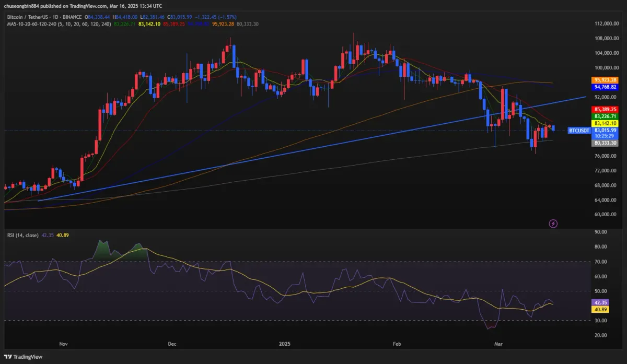627x364 pixels.
Task: Click the BTCUSDT symbol label on chart
Action: pos(579,130)
